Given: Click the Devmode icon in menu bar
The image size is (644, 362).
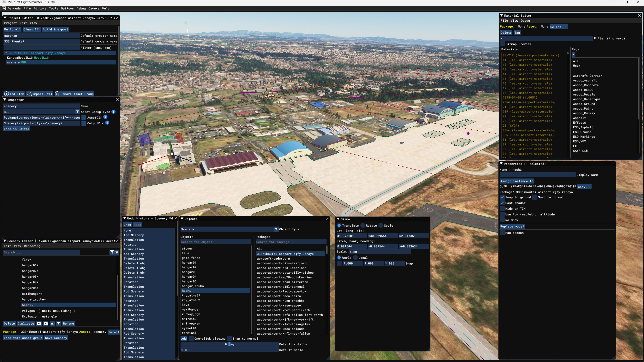Looking at the screenshot, I should [4, 8].
